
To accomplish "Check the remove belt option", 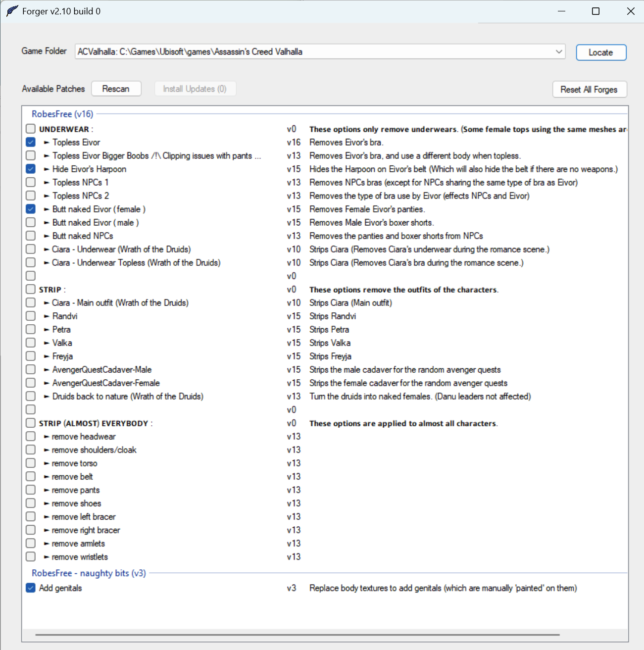I will 31,476.
